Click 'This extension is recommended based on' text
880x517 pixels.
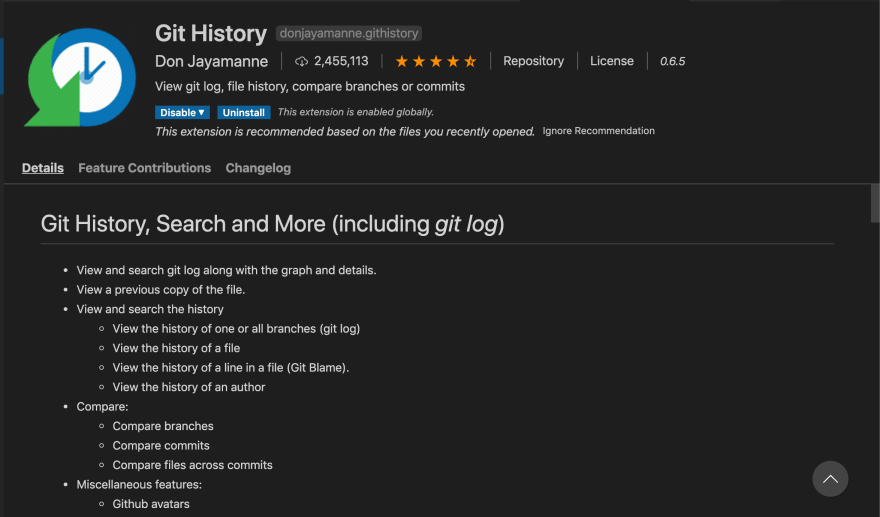[x=345, y=131]
